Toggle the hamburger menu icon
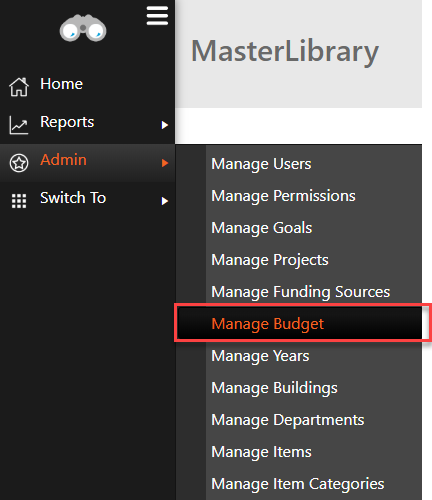Viewport: 432px width, 500px height. 157,16
